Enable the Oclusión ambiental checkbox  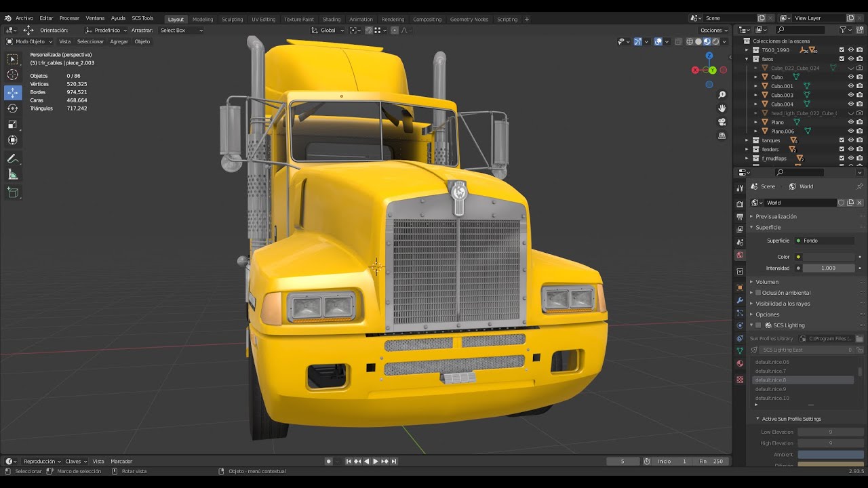(x=758, y=293)
